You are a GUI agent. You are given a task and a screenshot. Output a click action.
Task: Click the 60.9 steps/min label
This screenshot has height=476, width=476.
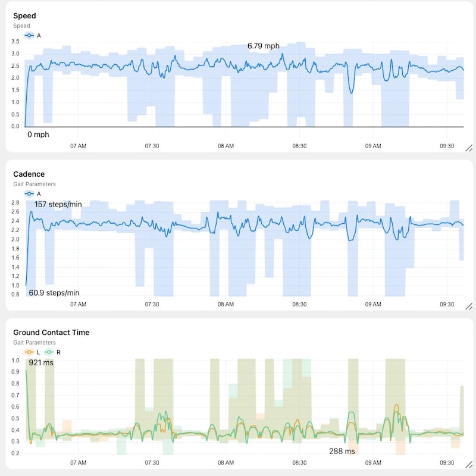coord(54,293)
